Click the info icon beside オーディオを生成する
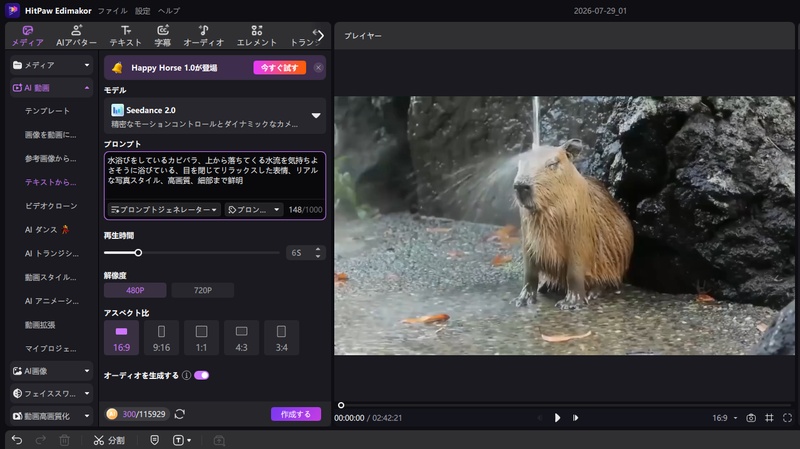The height and width of the screenshot is (449, 800). point(186,376)
